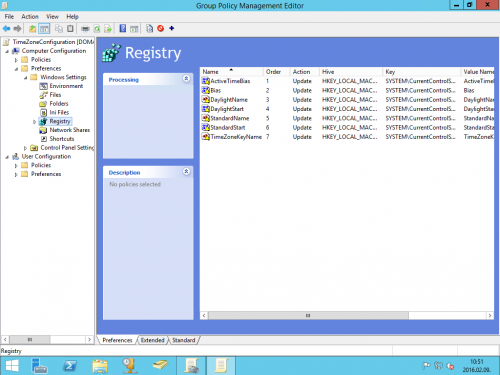Viewport: 500px width, 375px height.
Task: Click the Print toolbar icon
Action: click(85, 29)
